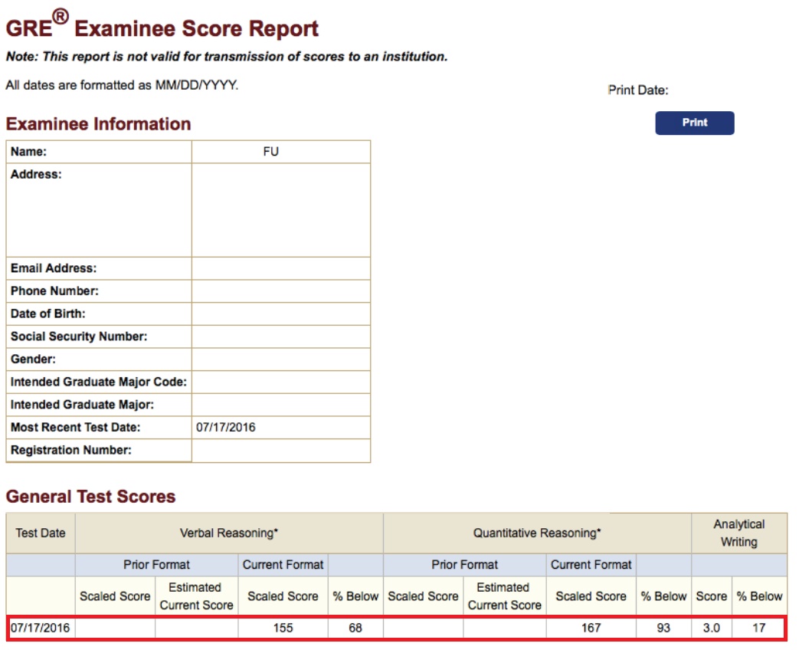
Task: Select the quantitative scaled score 167
Action: pyautogui.click(x=591, y=628)
